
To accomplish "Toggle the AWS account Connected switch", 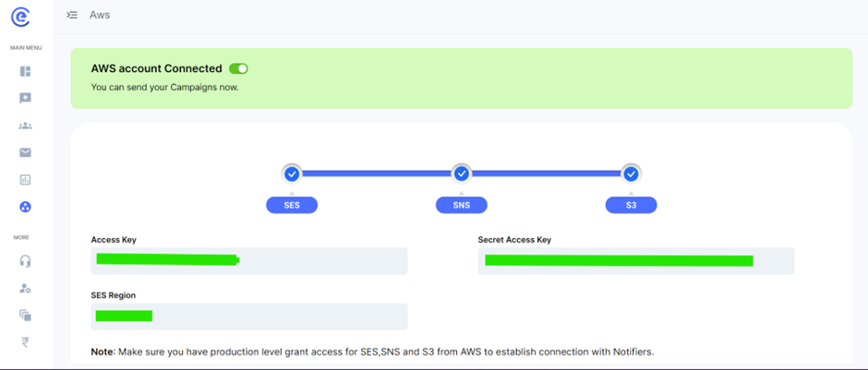I will (238, 68).
